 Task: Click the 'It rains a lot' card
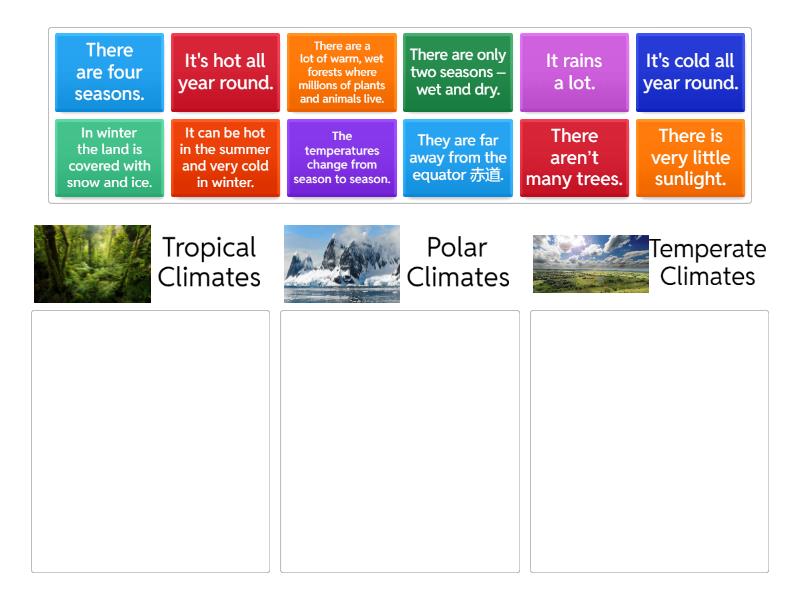pyautogui.click(x=574, y=73)
